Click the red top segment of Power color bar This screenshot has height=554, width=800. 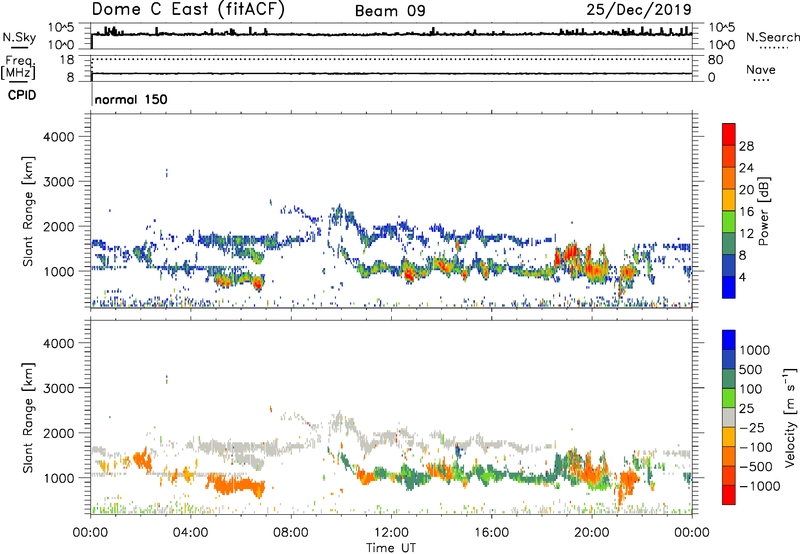pyautogui.click(x=729, y=134)
